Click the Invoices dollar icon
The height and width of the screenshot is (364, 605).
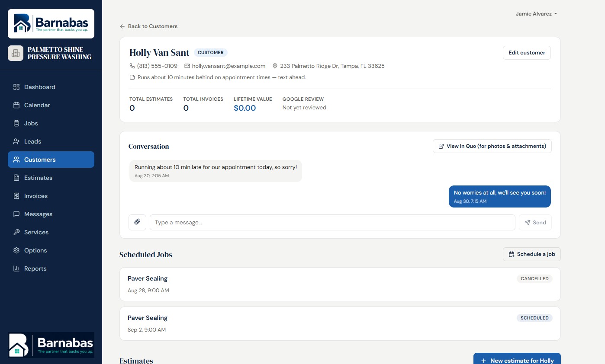tap(16, 196)
